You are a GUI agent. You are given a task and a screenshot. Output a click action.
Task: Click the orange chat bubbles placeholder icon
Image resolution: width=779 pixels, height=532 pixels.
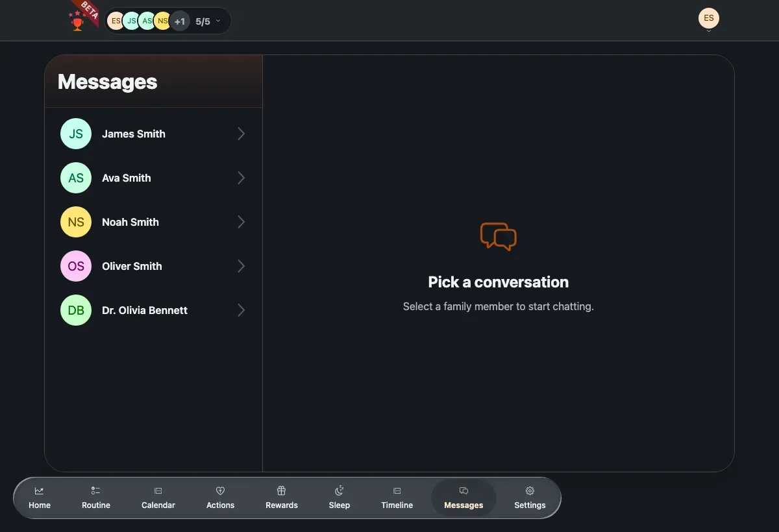coord(499,237)
